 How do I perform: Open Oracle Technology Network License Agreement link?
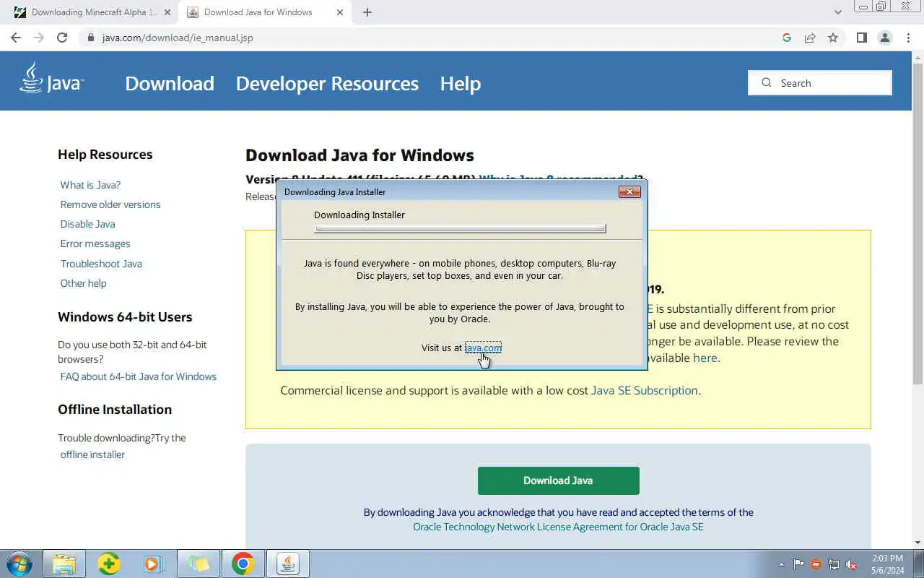pyautogui.click(x=558, y=527)
